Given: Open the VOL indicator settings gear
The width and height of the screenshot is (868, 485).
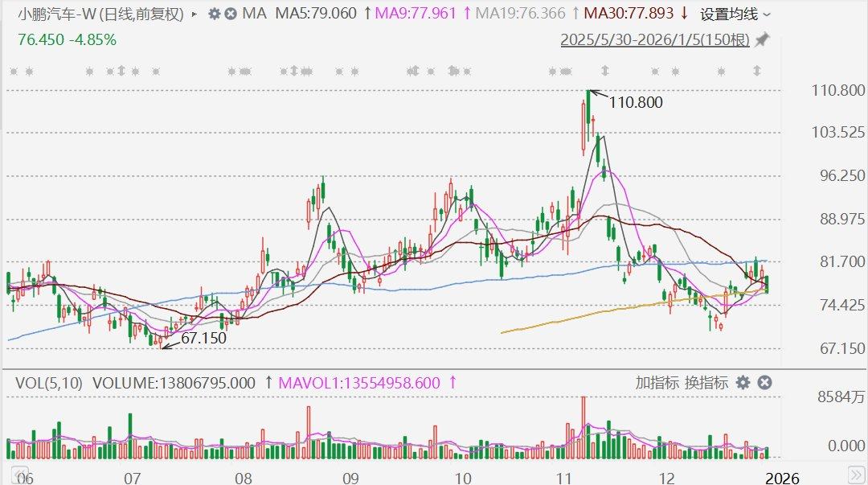Looking at the screenshot, I should click(x=743, y=384).
